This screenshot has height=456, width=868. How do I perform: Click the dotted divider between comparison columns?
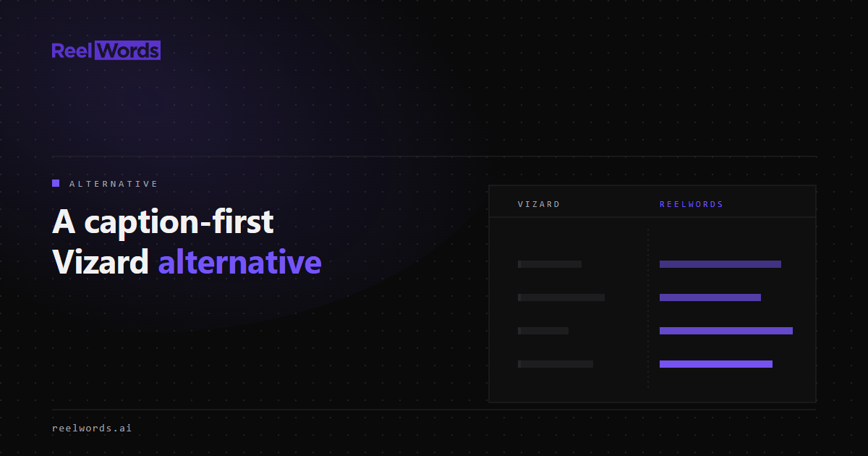click(648, 308)
